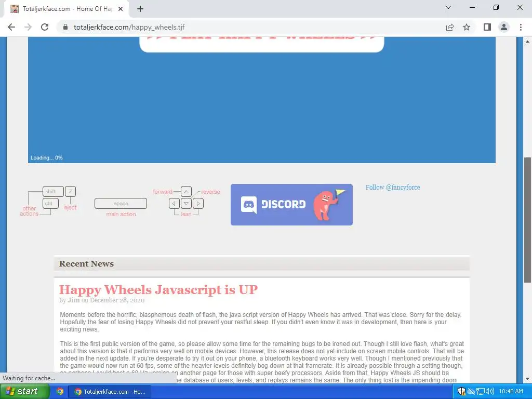Click the Recent News heading
This screenshot has height=399, width=532.
(86, 263)
